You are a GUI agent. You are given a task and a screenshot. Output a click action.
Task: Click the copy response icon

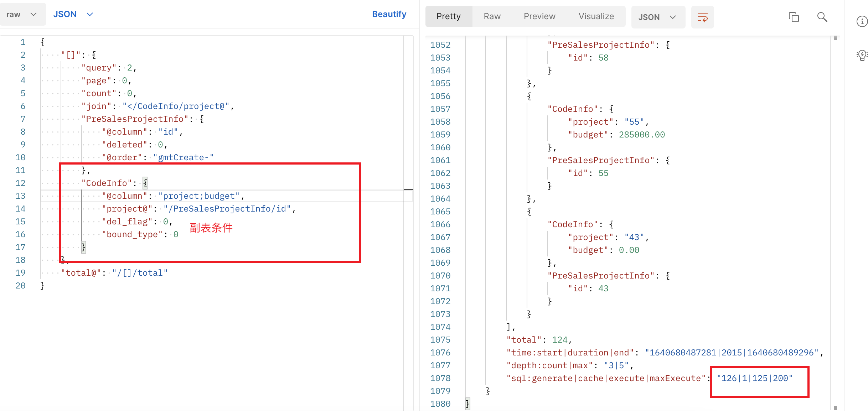click(794, 17)
